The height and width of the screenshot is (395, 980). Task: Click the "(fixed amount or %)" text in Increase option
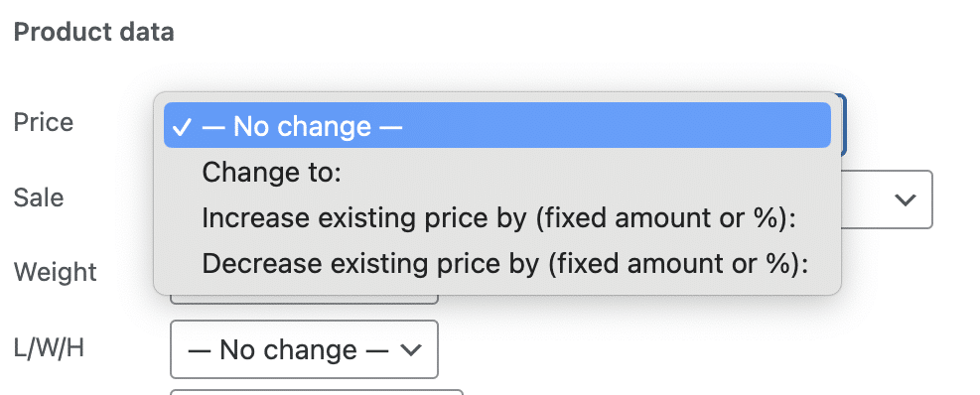coord(674,218)
